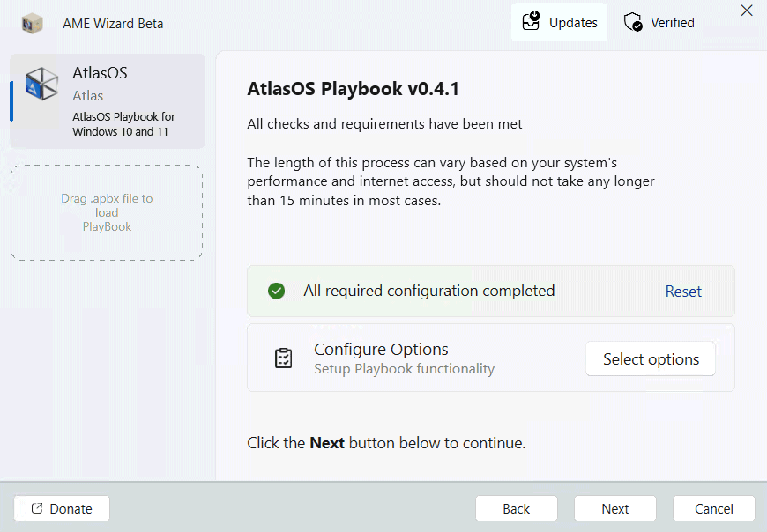Click 'All required configuration completed' text

coord(429,291)
